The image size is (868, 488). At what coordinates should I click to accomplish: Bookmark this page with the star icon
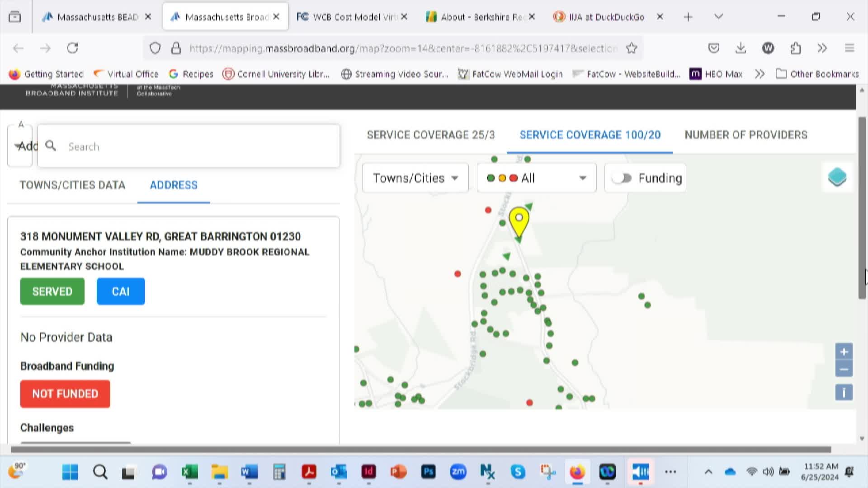point(632,48)
